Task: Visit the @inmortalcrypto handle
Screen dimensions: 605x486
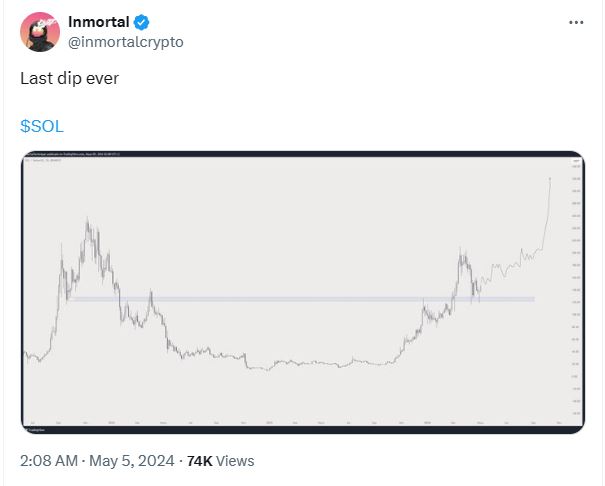Action: click(x=126, y=42)
